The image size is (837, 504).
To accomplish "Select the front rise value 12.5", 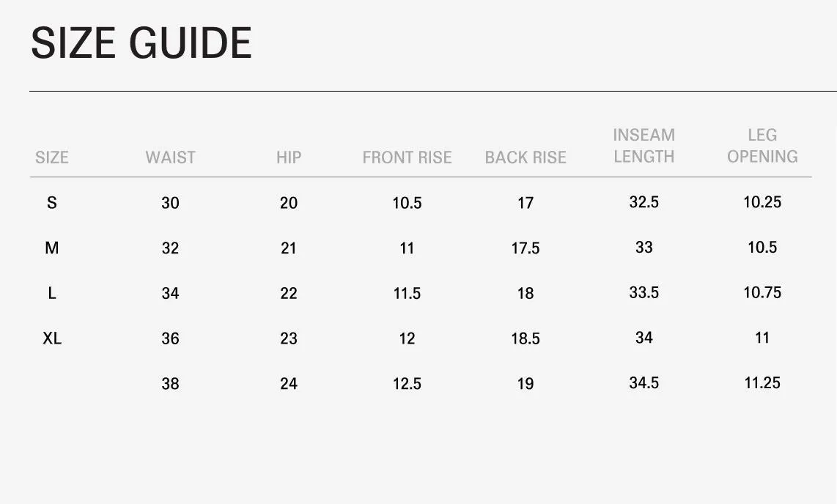I will (x=408, y=383).
